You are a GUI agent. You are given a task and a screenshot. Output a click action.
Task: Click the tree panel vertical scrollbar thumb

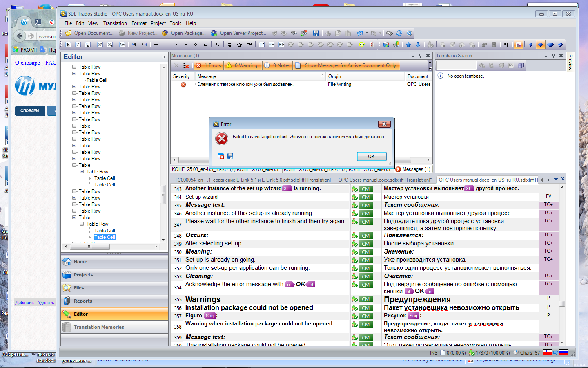tap(163, 194)
